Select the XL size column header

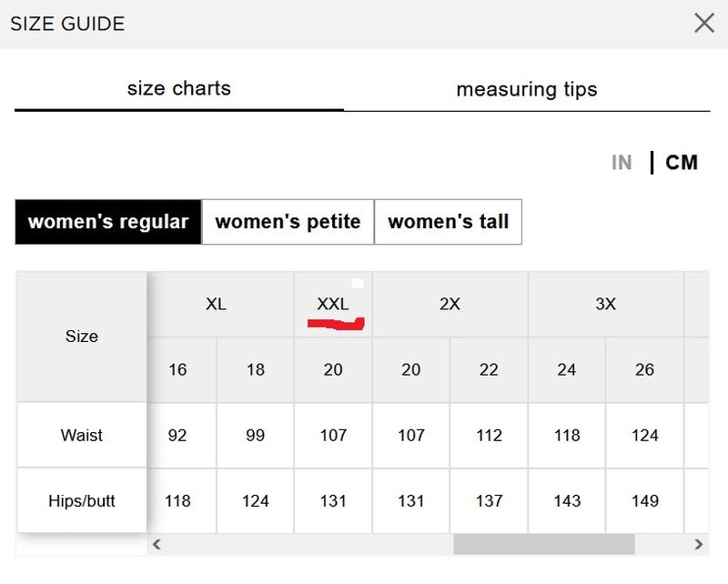(217, 305)
